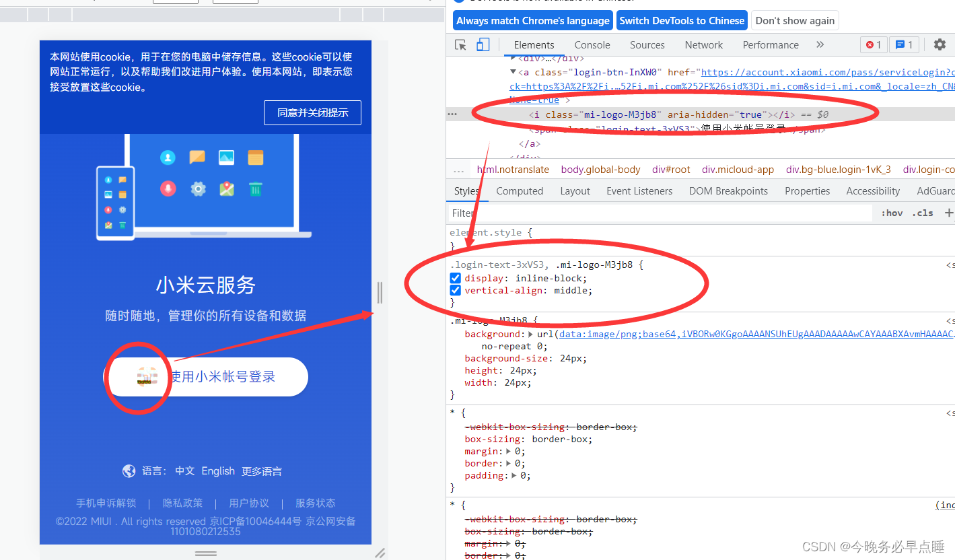Click the ellipsis at the breadcrumb start

459,170
